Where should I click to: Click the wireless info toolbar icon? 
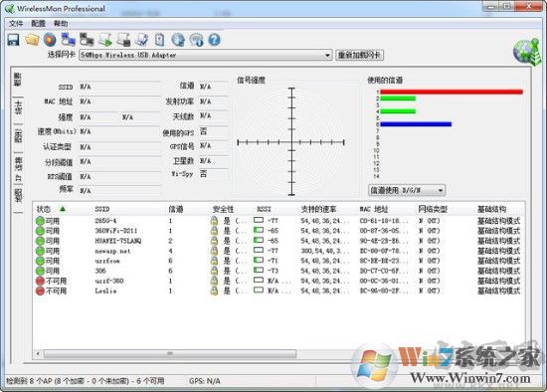tap(196, 40)
